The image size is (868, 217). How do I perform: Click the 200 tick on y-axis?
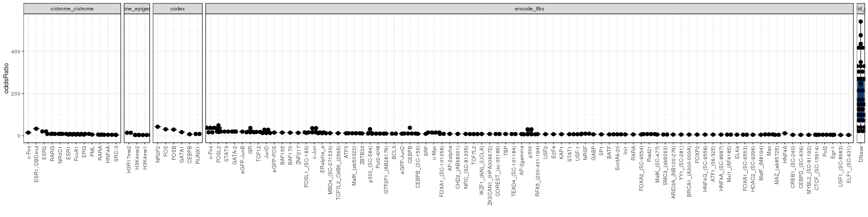pyautogui.click(x=16, y=94)
